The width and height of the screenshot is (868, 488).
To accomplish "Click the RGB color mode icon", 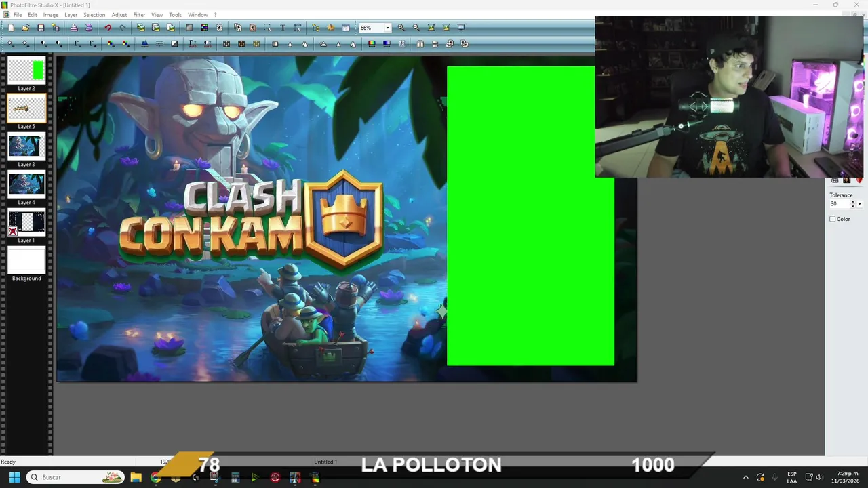I will 204,28.
